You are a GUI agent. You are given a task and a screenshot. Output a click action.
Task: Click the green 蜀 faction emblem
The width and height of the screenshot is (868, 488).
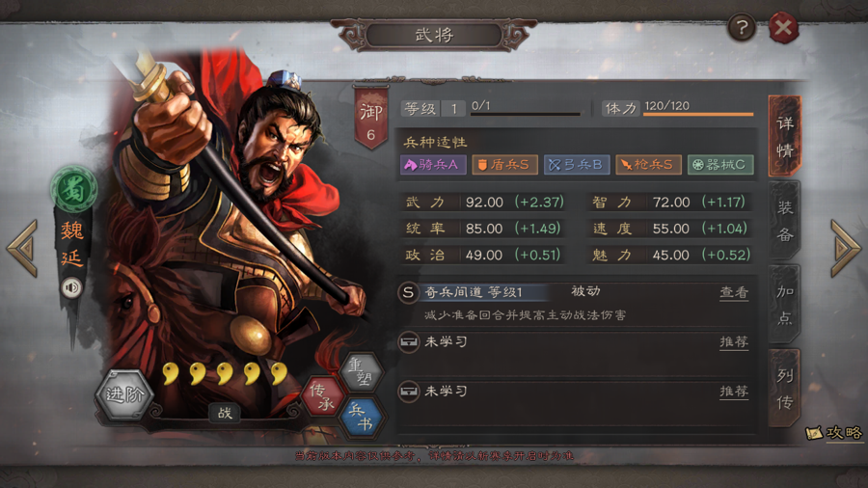[73, 189]
